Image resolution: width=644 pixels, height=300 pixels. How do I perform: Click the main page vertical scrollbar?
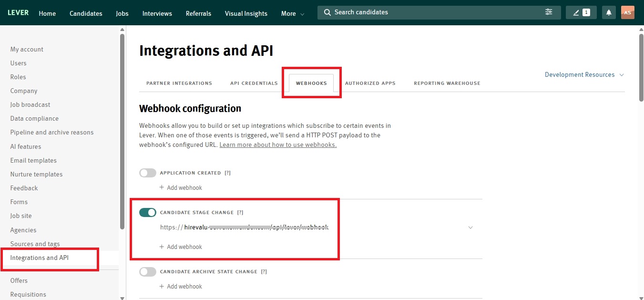pos(640,67)
